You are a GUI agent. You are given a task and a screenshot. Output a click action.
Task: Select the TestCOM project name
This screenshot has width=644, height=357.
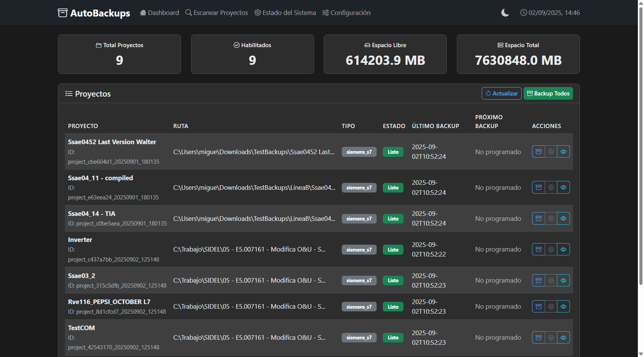pos(81,328)
